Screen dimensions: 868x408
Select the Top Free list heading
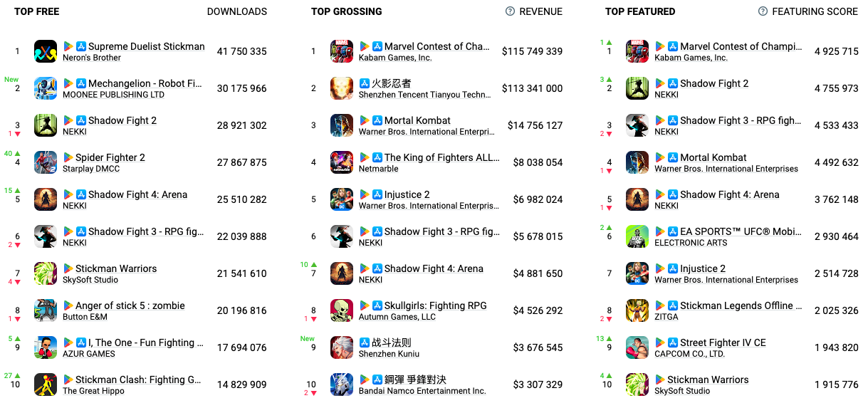tap(37, 11)
